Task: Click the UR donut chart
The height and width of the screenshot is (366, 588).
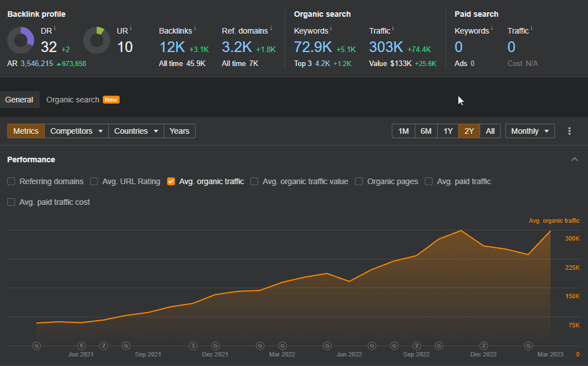Action: click(x=97, y=40)
